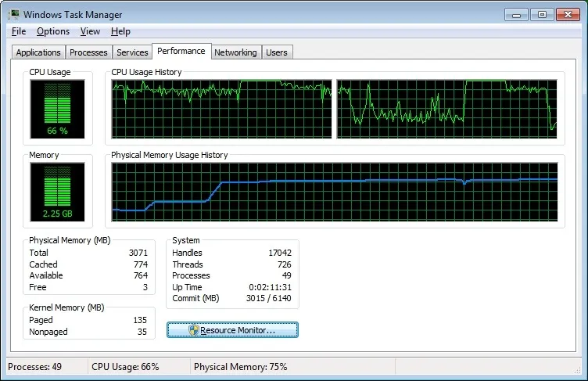
Task: Click the right CPU Usage History graph
Action: click(446, 109)
